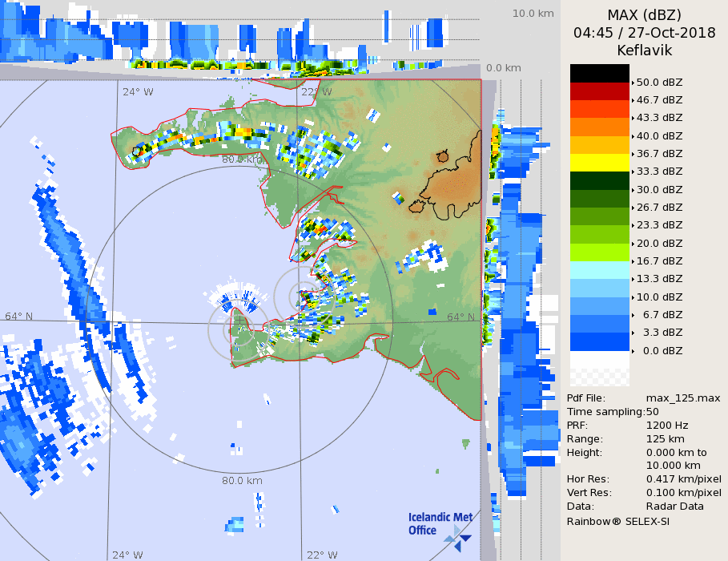Click the max_125.max Pdf File value

tap(683, 398)
